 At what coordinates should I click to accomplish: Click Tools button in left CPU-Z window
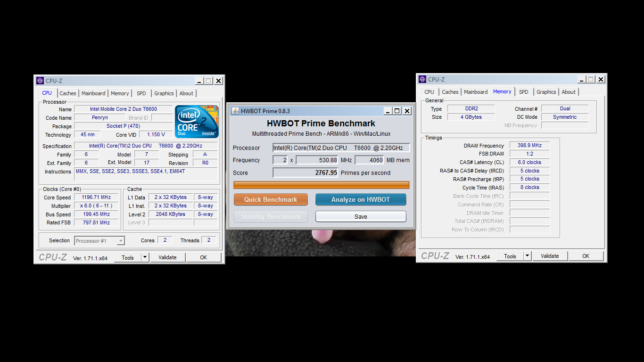click(128, 257)
